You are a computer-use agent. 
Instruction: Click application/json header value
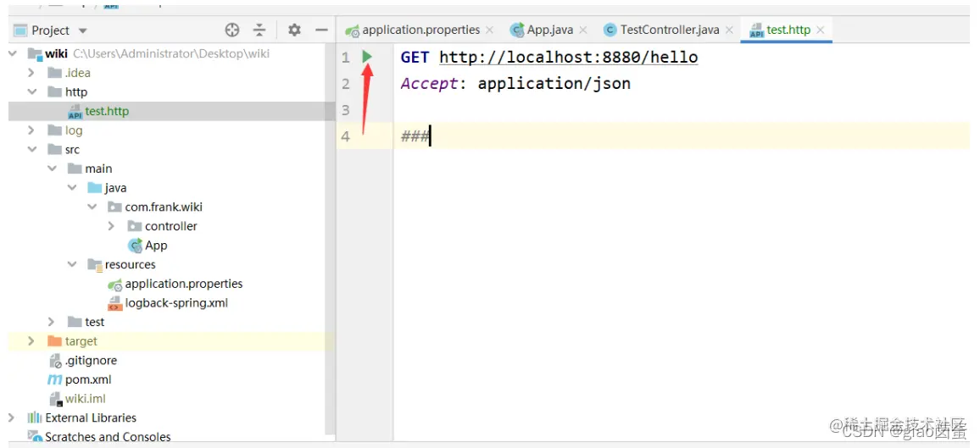tap(554, 84)
